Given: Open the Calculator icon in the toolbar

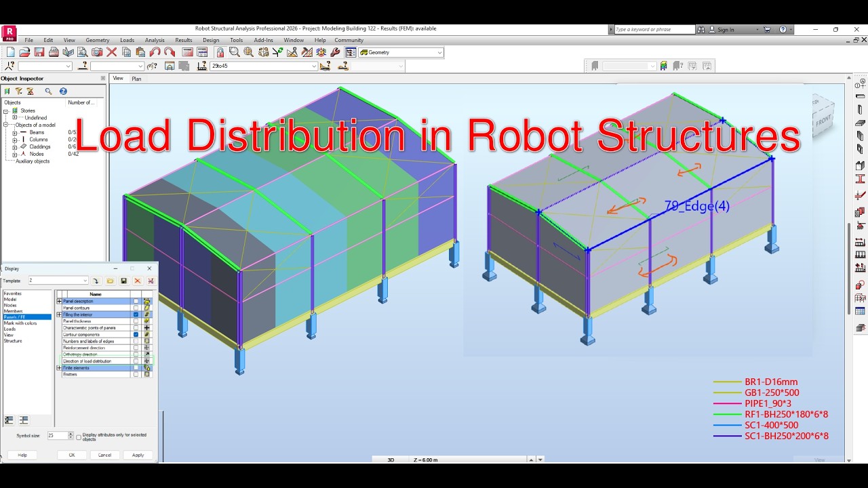Looking at the screenshot, I should coord(187,52).
